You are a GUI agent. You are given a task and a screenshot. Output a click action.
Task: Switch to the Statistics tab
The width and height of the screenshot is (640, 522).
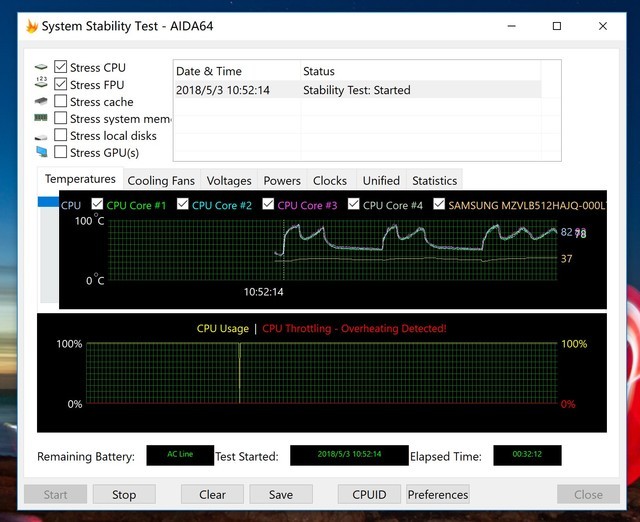[434, 180]
